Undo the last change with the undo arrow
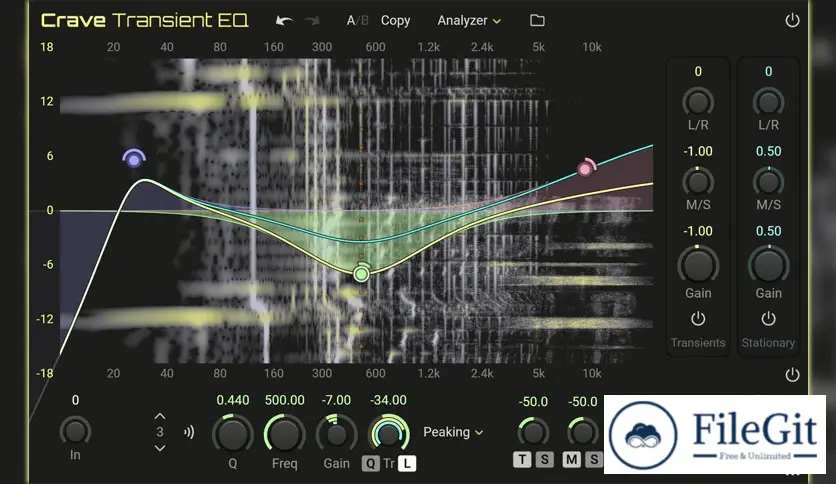The width and height of the screenshot is (836, 484). pos(284,21)
